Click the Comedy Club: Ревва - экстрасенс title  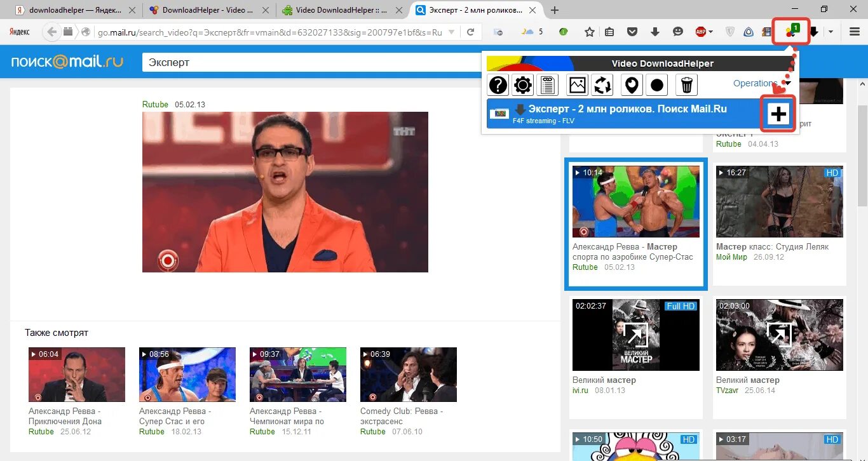(x=402, y=417)
